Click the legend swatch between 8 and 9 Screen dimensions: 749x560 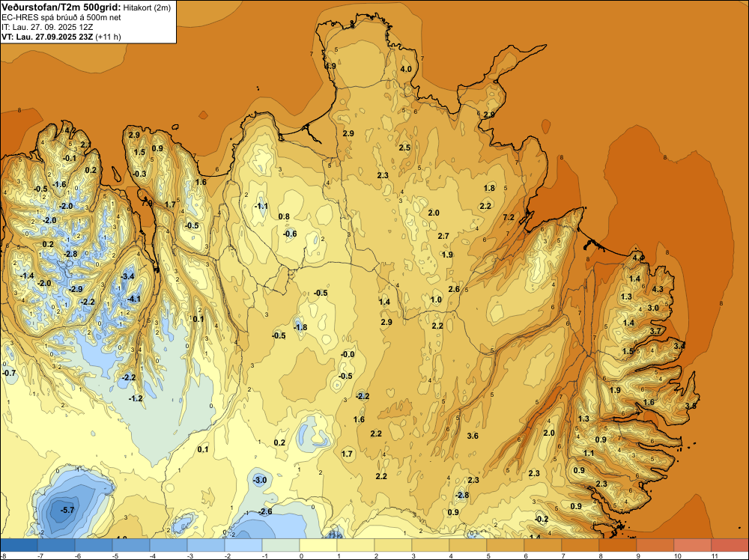(618, 545)
